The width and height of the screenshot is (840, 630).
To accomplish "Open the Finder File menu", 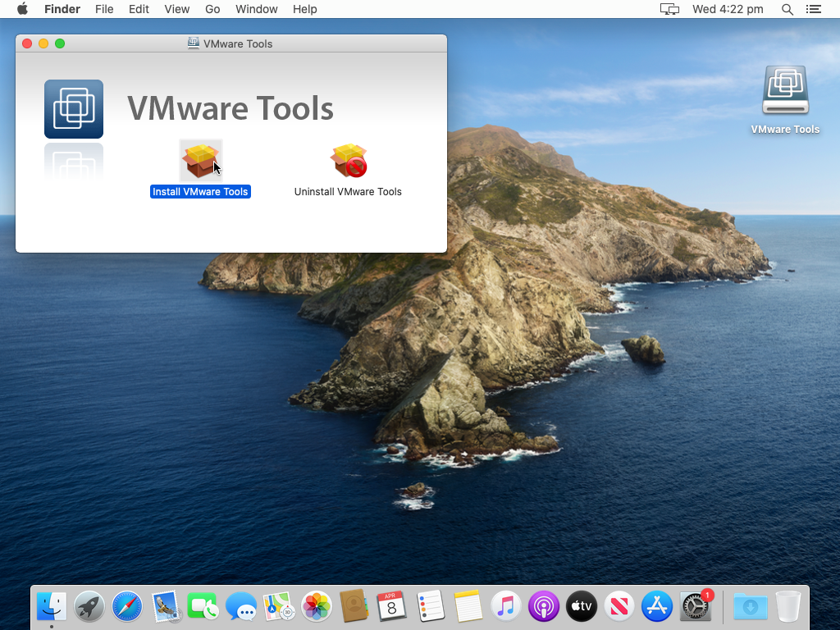I will 104,9.
